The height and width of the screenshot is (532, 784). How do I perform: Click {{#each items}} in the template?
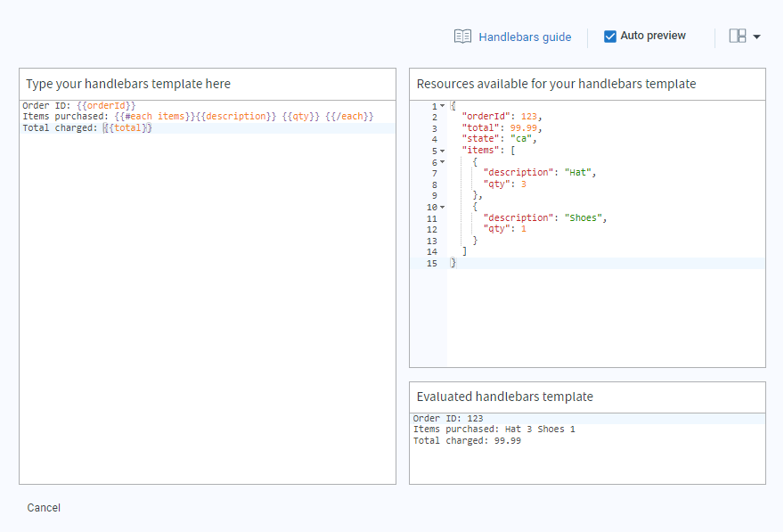(x=154, y=117)
